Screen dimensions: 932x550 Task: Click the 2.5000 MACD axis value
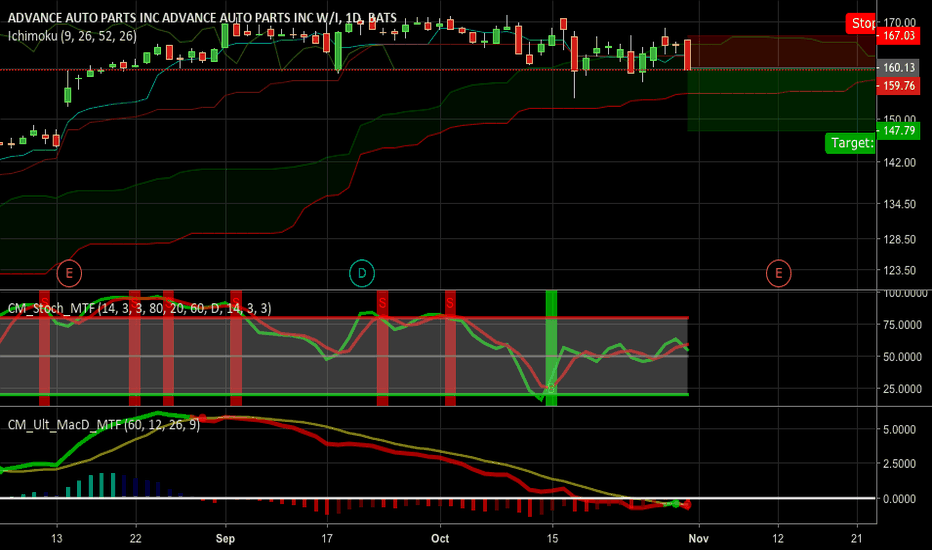(x=899, y=464)
